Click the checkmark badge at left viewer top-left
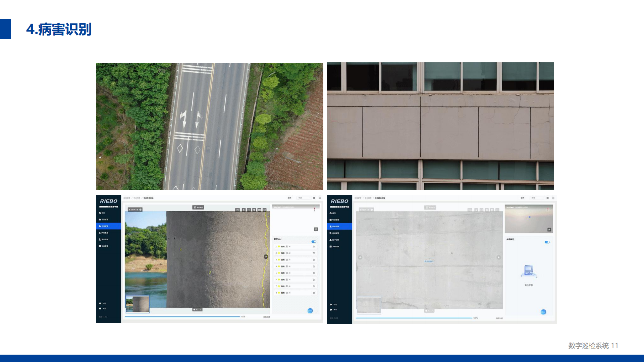 (x=141, y=209)
